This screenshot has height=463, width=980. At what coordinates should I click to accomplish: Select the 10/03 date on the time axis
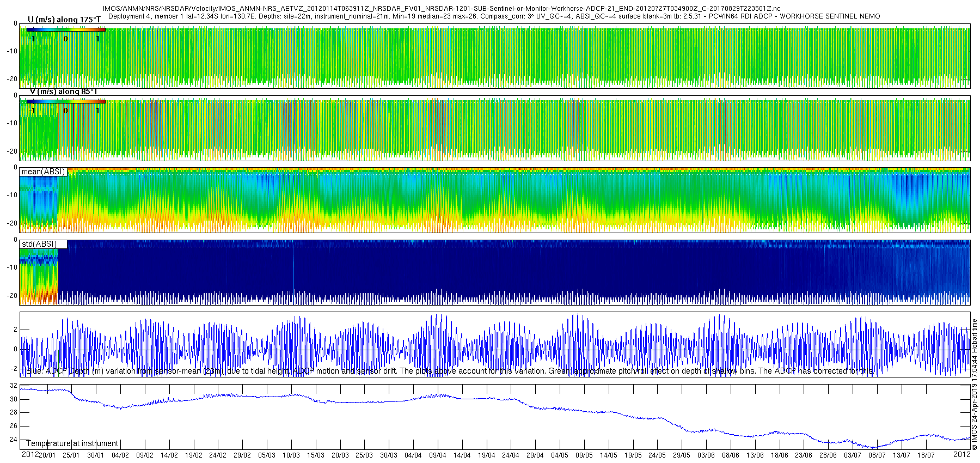pyautogui.click(x=291, y=455)
